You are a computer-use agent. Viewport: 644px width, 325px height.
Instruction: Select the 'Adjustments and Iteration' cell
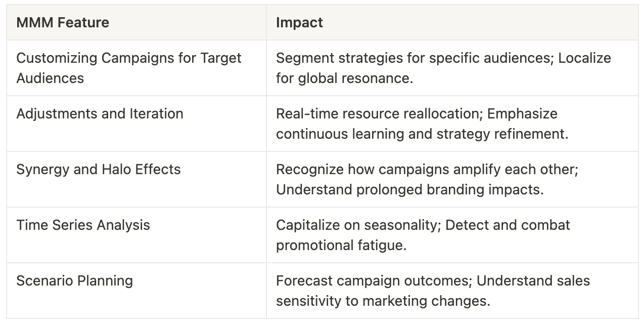[136, 124]
